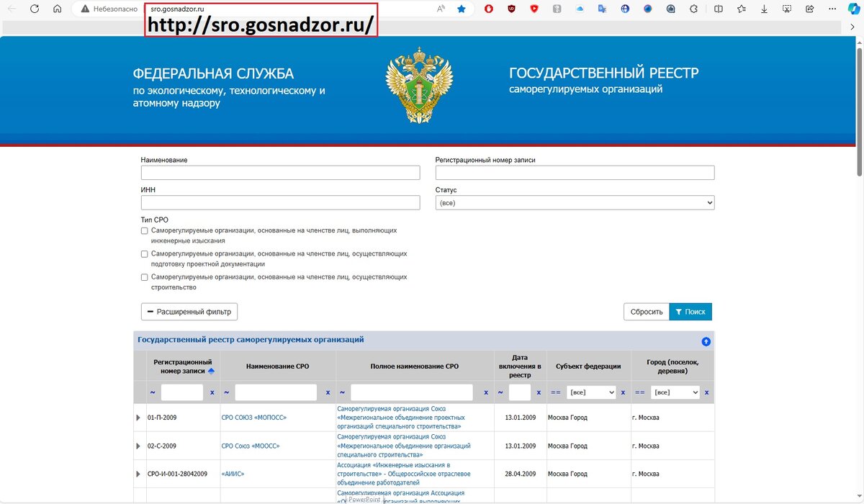The height and width of the screenshot is (504, 864).
Task: Collapse the Расширенный фильтр button
Action: [189, 312]
